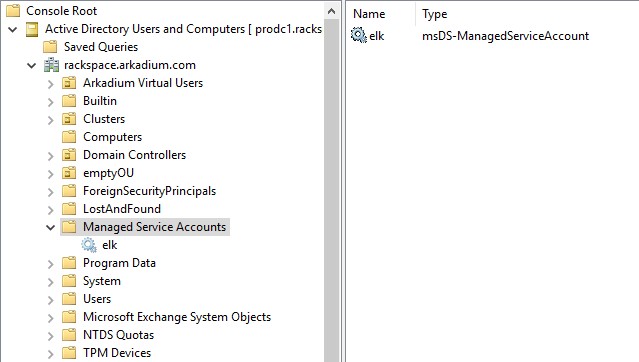Click the emptyOU folder icon
This screenshot has height=362, width=639.
tap(69, 173)
